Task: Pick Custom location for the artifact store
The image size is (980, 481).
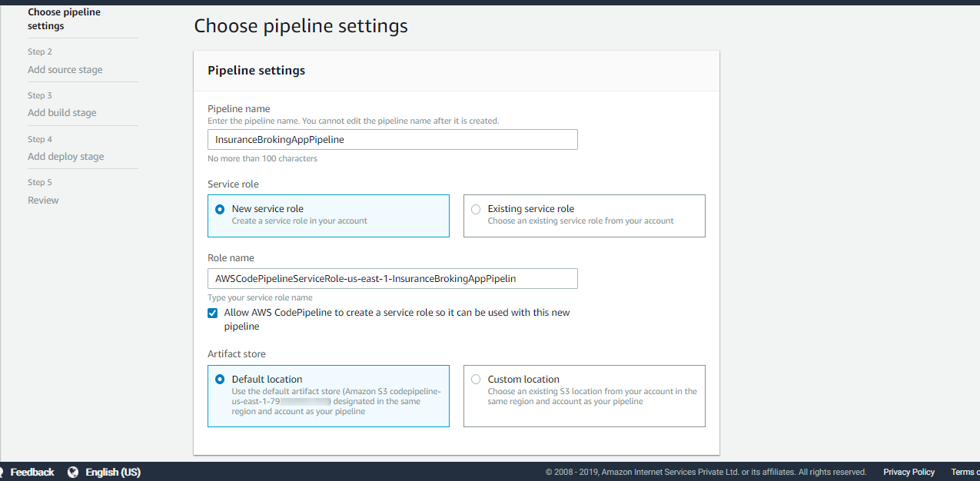Action: coord(476,380)
